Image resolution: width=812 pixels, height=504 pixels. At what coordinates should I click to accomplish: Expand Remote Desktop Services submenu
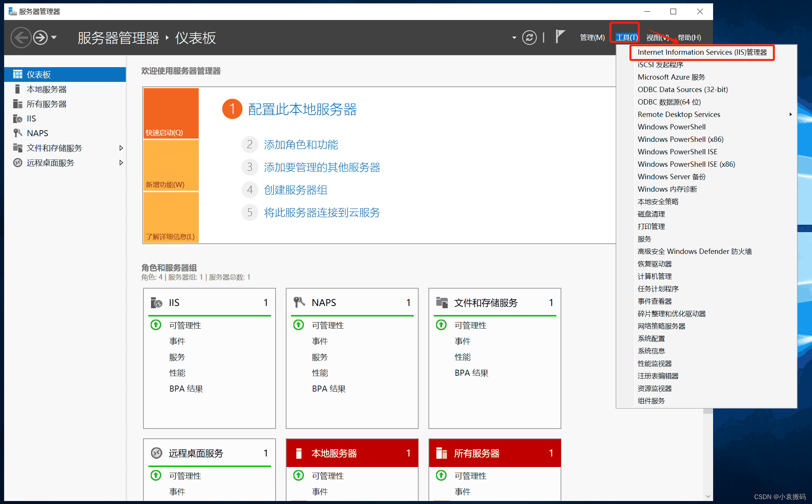point(790,114)
